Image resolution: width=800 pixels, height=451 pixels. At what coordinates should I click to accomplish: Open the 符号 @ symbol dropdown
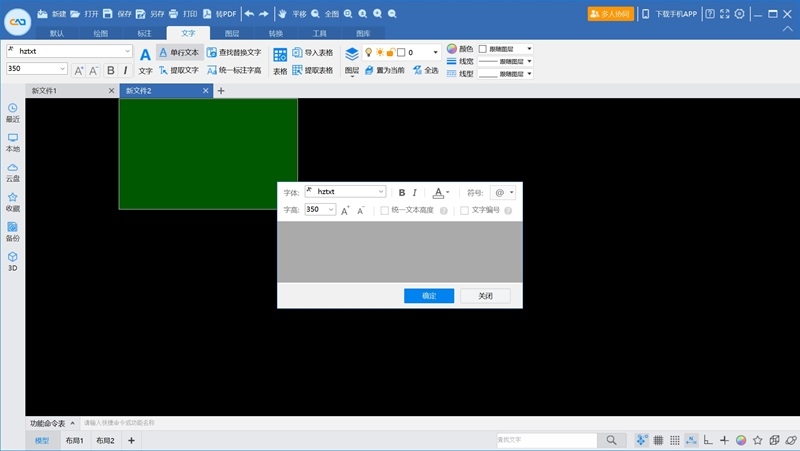tap(504, 192)
